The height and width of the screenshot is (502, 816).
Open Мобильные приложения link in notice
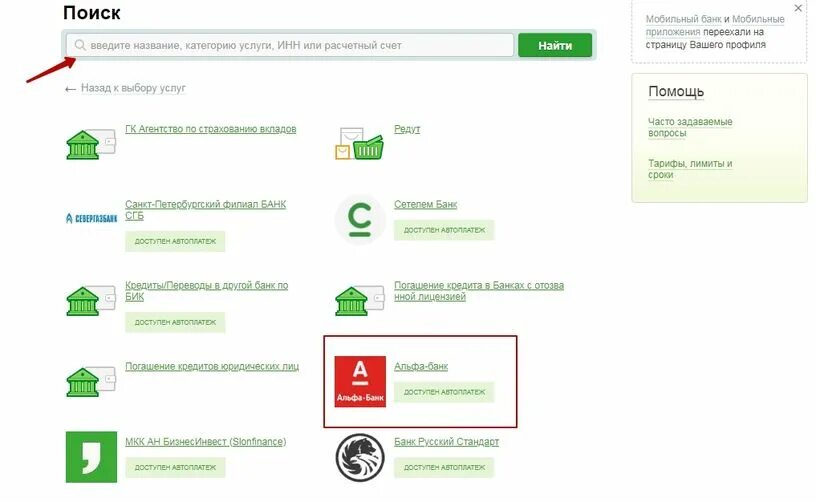pos(715,25)
